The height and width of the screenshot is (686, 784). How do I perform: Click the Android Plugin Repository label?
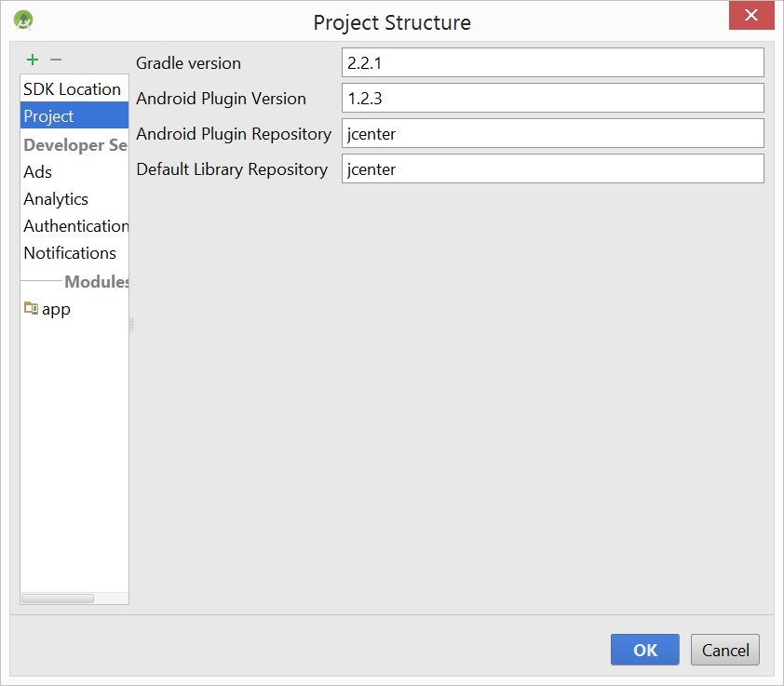(234, 134)
